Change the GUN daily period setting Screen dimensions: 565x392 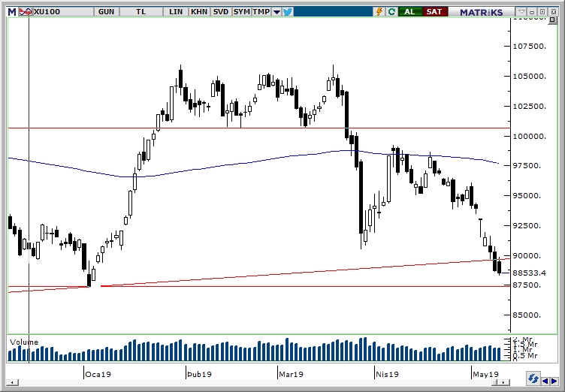tap(106, 12)
